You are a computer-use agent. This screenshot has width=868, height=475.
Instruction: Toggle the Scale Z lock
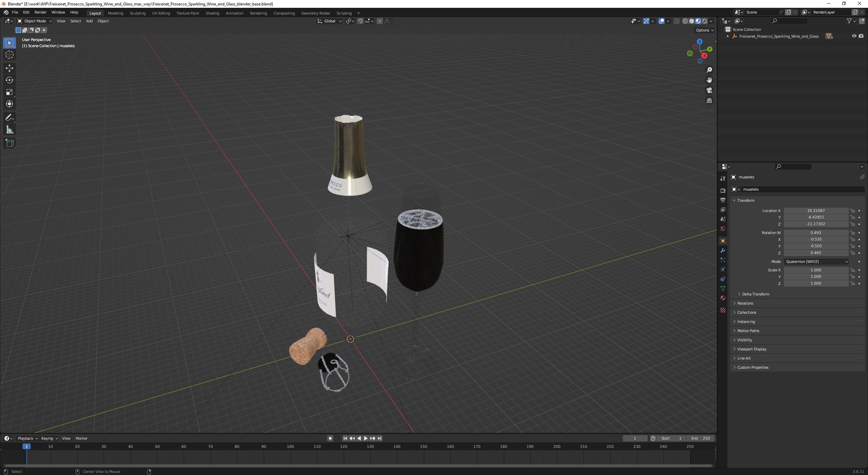[x=852, y=283]
